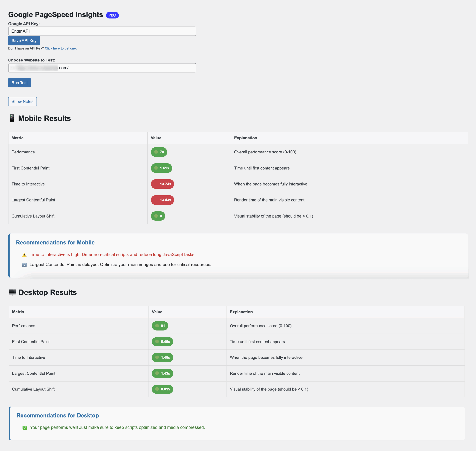Click the info icon beside Largest Contentful Paint tip

pyautogui.click(x=24, y=265)
